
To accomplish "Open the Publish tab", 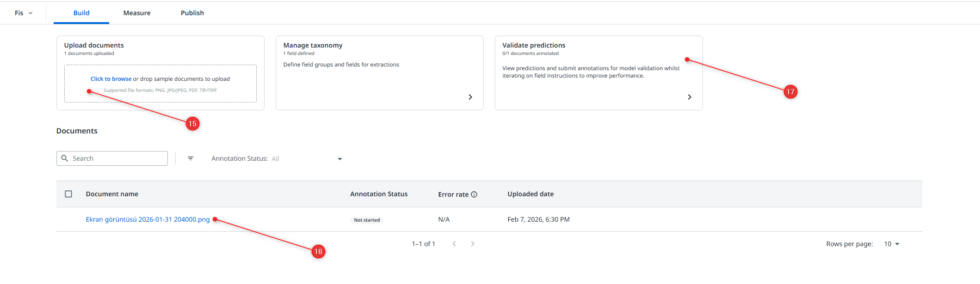I will pos(192,13).
